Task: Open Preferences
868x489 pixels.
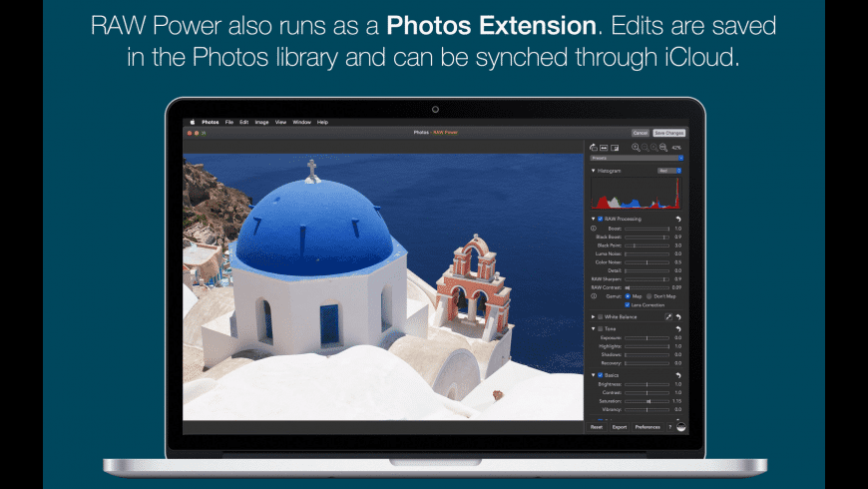Action: coord(648,427)
